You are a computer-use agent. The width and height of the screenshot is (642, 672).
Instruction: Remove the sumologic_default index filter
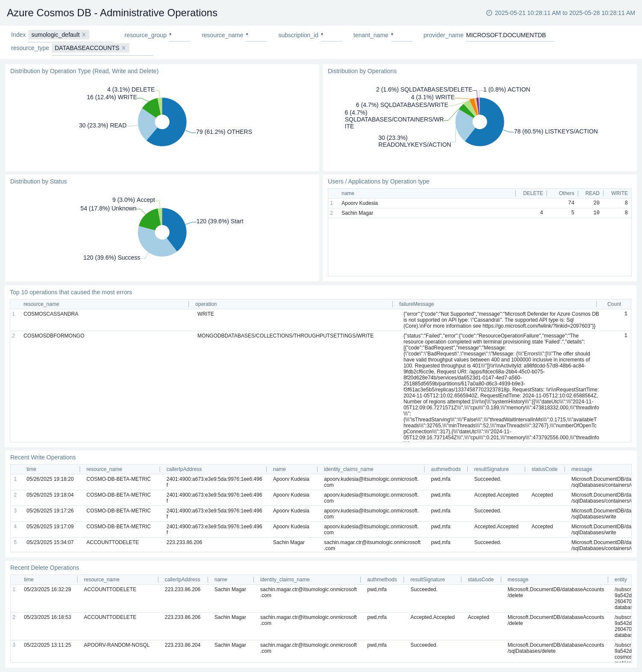[84, 35]
